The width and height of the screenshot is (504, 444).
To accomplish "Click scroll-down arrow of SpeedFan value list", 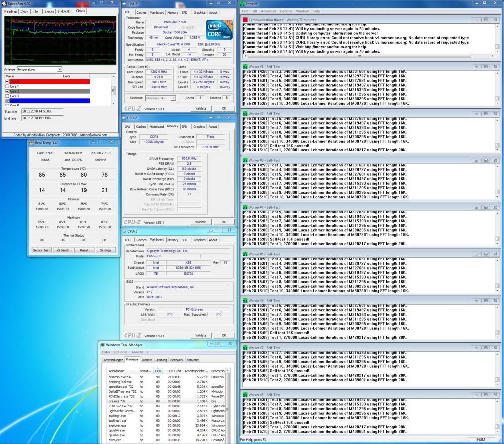I will (113, 103).
